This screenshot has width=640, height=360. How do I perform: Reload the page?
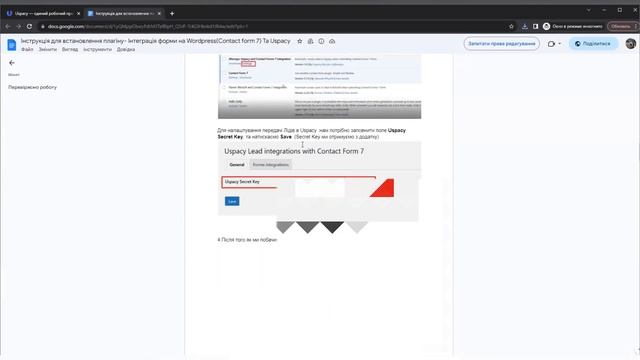[x=29, y=26]
